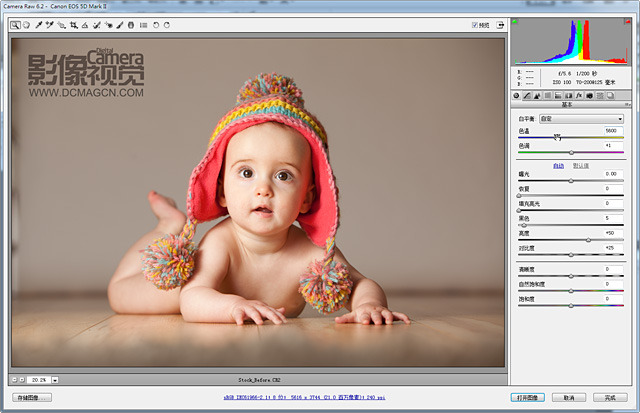
Task: Open the White Balance (白平衡) dropdown
Action: [581, 119]
